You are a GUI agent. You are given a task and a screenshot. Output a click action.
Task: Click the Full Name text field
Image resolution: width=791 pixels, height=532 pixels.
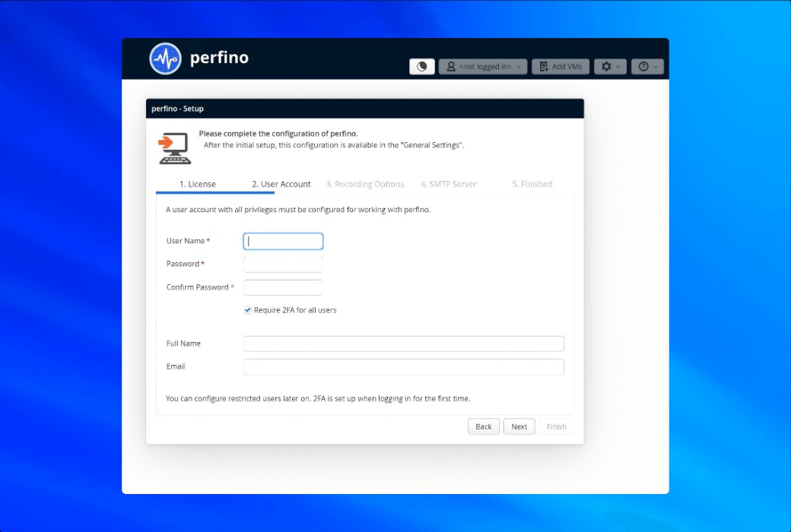404,344
